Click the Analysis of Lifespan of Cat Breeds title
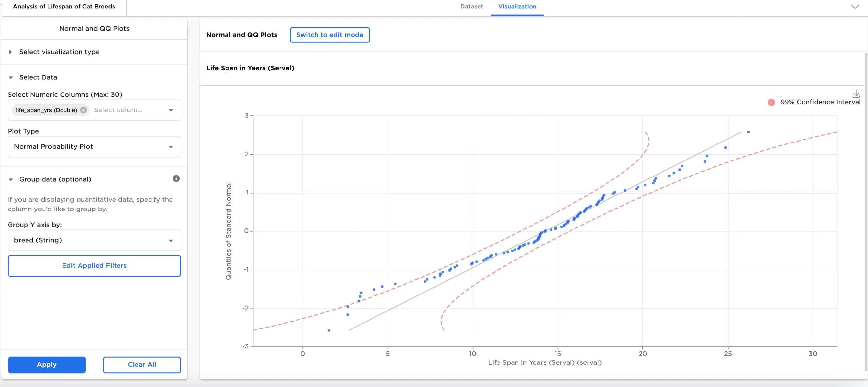 64,7
